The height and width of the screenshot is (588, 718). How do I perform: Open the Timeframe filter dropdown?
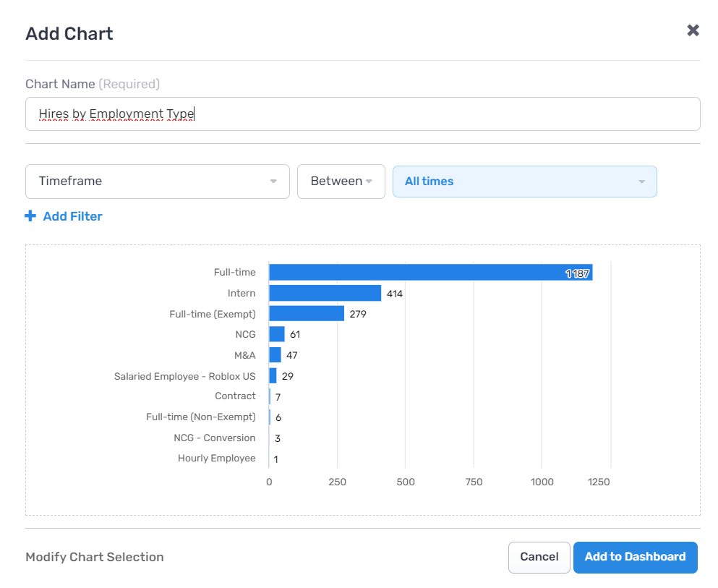coord(158,182)
